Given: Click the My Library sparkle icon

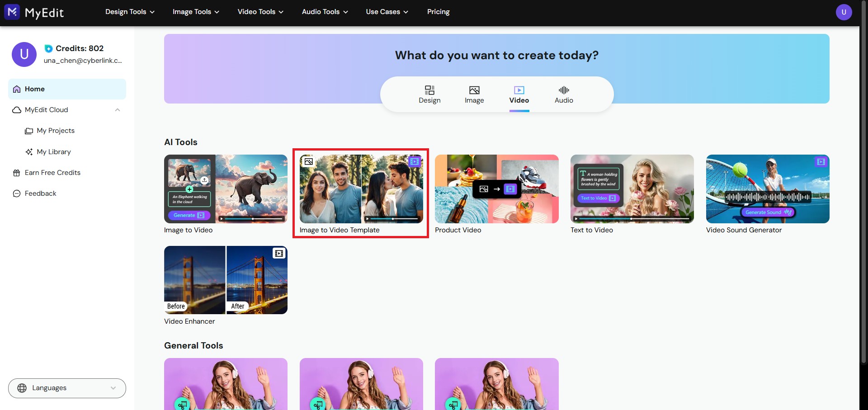Looking at the screenshot, I should [29, 152].
